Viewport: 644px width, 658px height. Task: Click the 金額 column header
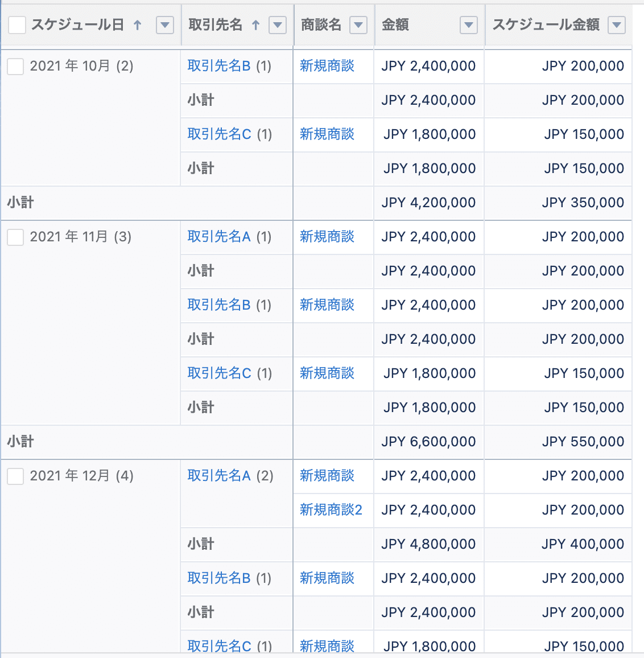pos(395,24)
